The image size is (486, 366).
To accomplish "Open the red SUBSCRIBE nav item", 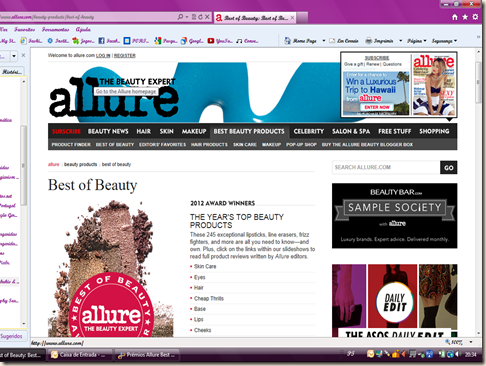I will point(66,131).
